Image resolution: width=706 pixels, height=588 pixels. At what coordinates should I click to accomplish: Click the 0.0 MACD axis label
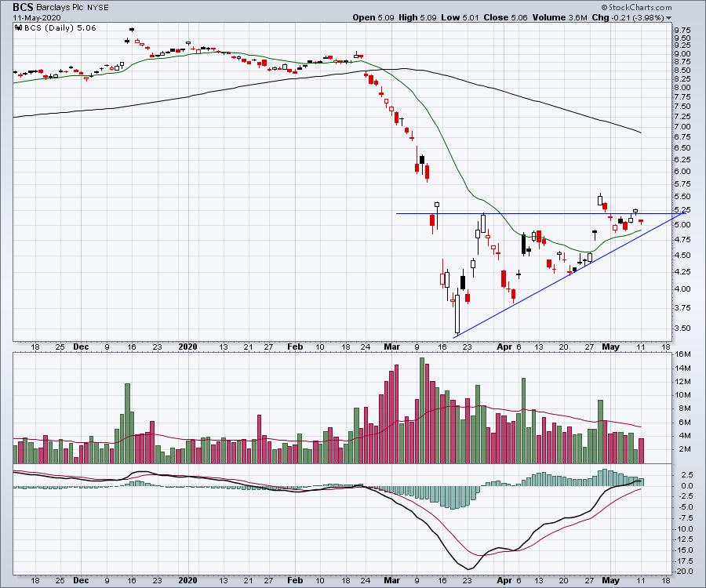pyautogui.click(x=686, y=486)
